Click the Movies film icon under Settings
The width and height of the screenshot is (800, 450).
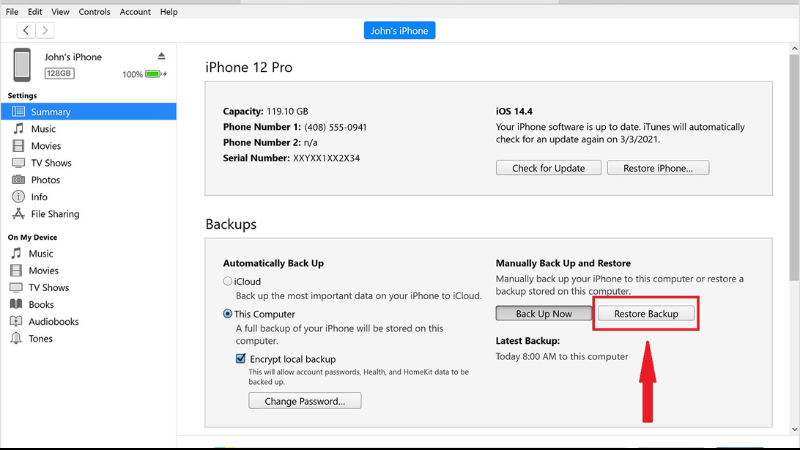click(x=18, y=146)
